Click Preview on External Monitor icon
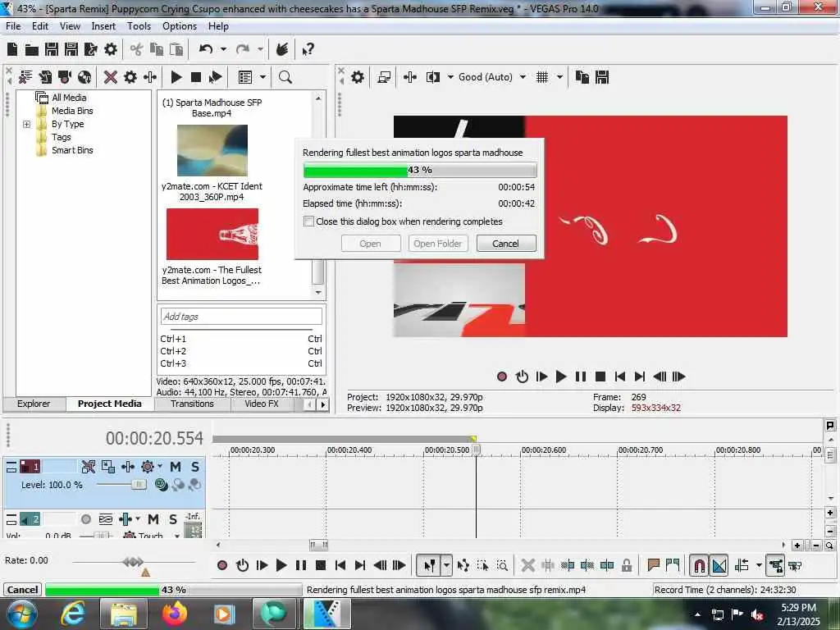Viewport: 840px width, 630px height. (x=384, y=77)
